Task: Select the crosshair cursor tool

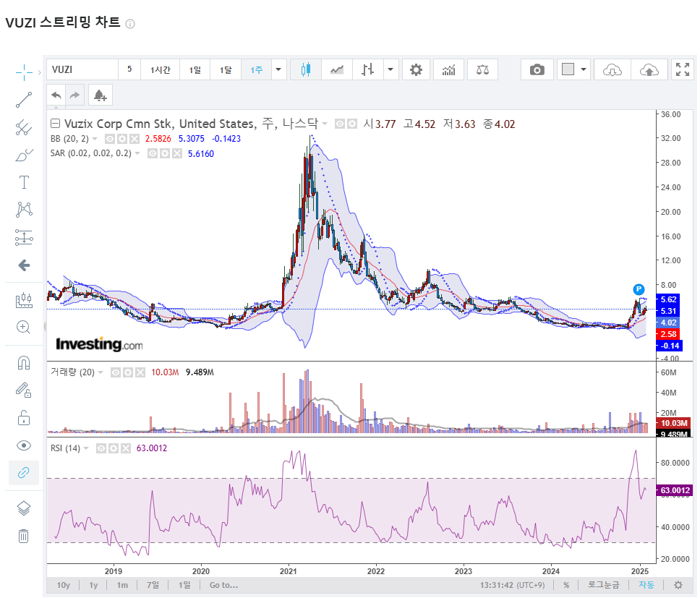Action: tap(24, 72)
